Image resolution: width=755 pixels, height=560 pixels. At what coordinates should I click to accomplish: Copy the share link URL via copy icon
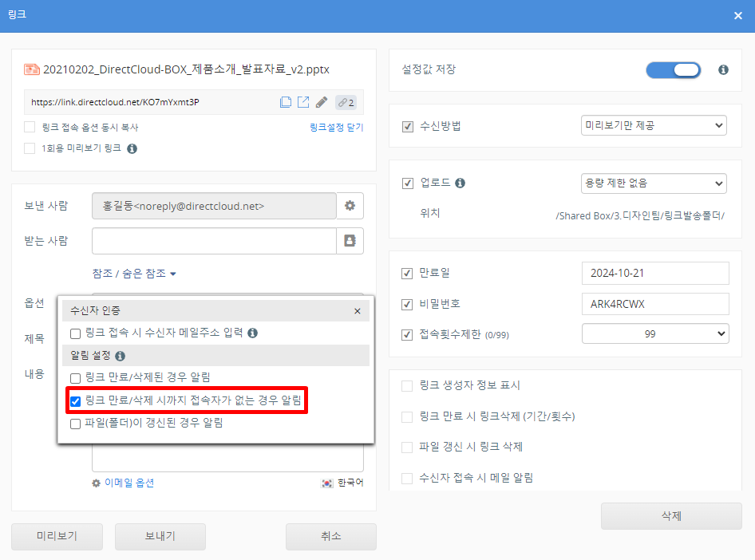(286, 102)
